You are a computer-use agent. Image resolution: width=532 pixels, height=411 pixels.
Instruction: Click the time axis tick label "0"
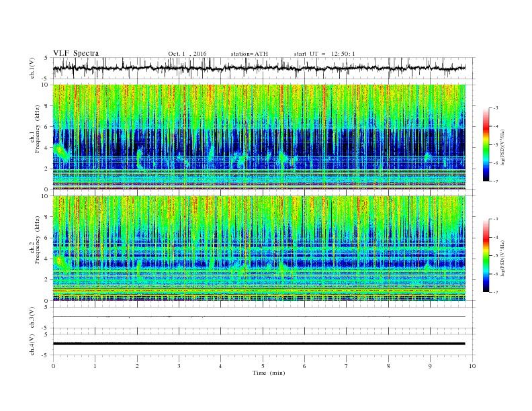click(x=53, y=366)
